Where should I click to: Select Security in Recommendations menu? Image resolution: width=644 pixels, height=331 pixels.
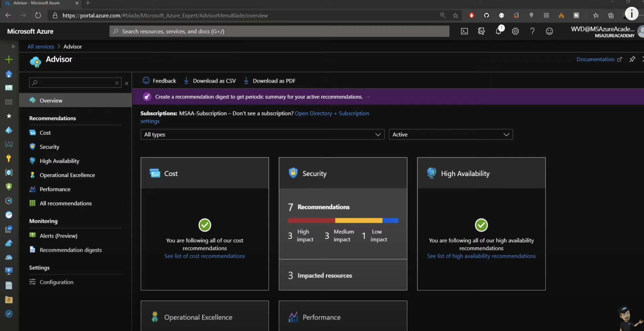[49, 147]
